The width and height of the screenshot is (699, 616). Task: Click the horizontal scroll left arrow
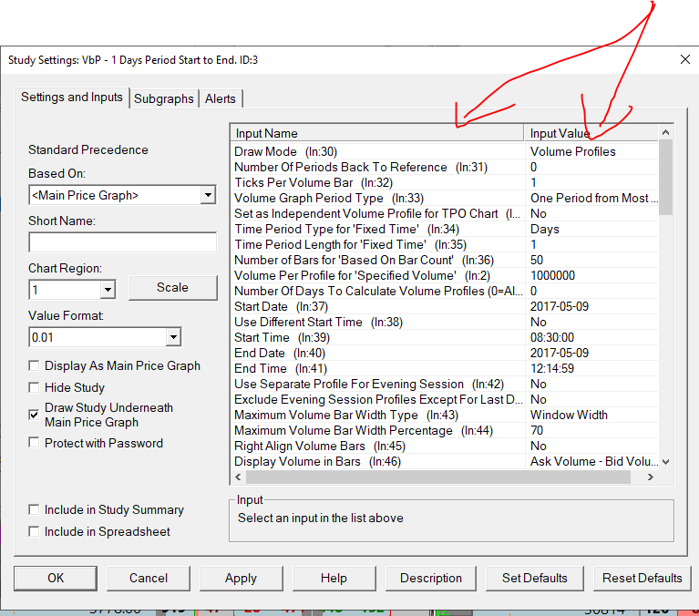(239, 477)
